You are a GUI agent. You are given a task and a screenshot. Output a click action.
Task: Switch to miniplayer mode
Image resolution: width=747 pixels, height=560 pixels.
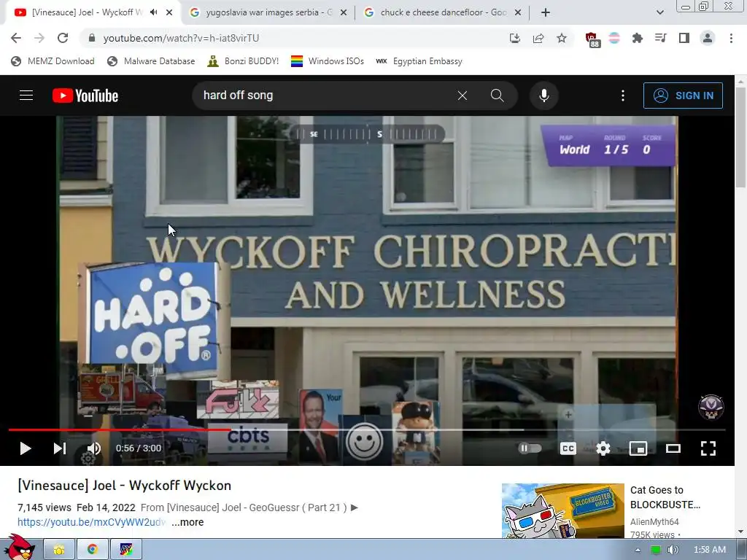(638, 448)
